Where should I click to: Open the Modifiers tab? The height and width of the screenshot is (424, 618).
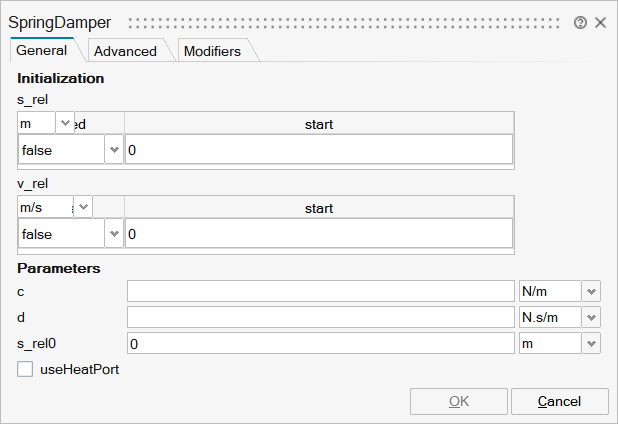[x=212, y=51]
